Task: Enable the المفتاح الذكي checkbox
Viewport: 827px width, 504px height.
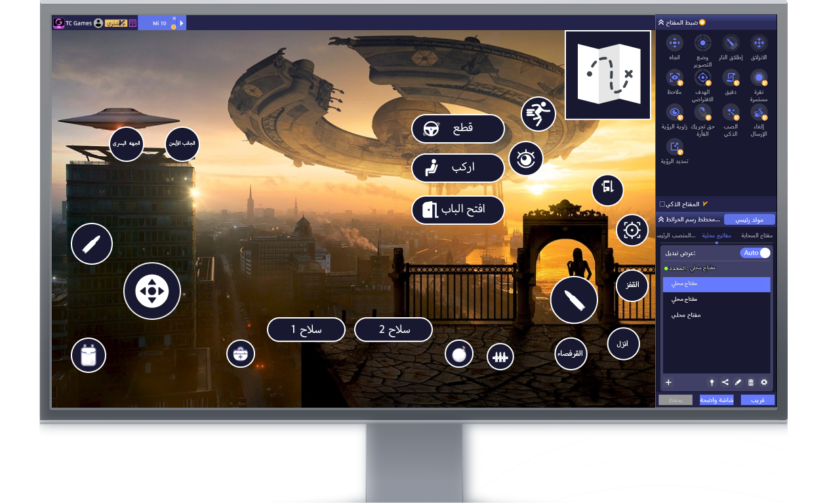Action: point(662,204)
